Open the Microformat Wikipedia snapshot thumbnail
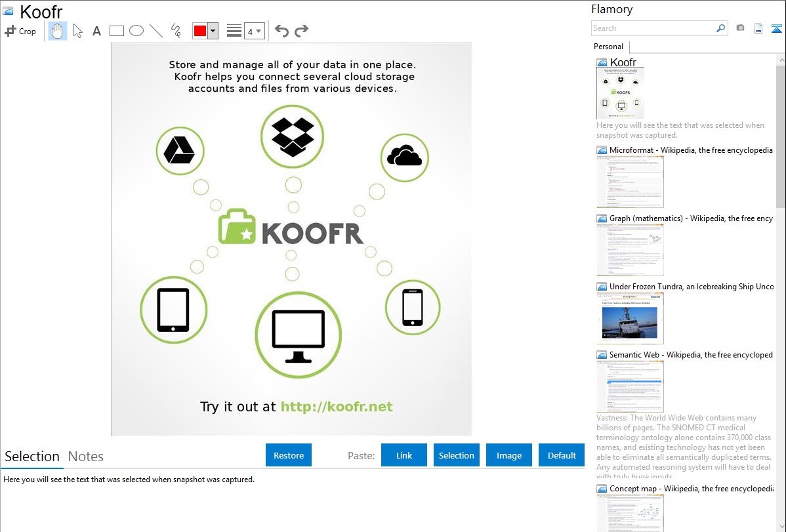The image size is (786, 532). pyautogui.click(x=630, y=182)
